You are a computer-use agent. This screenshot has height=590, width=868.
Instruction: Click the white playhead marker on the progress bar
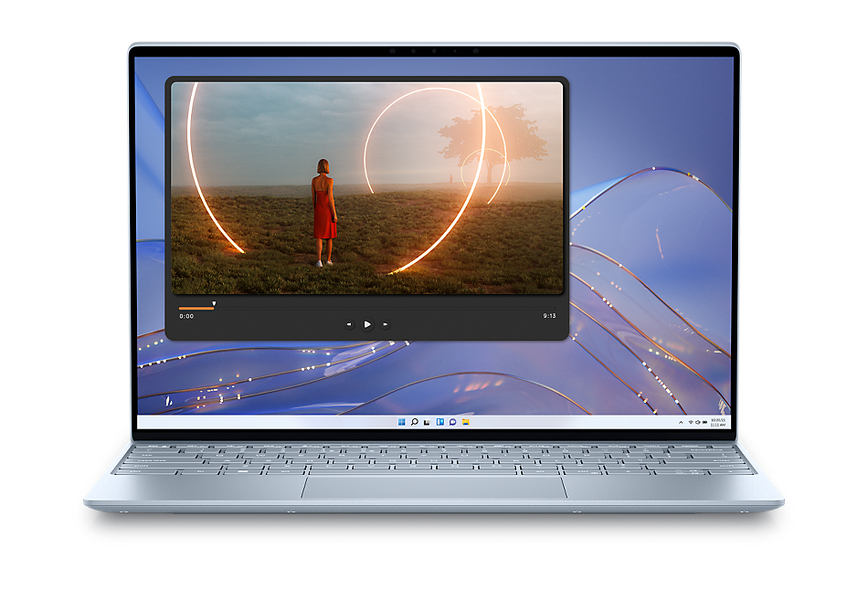coord(214,304)
